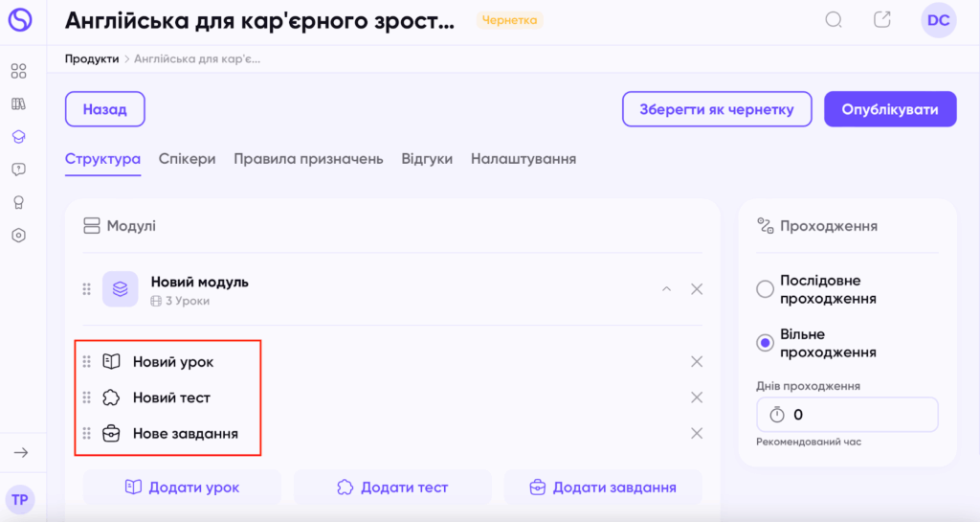Open the library books icon in sidebar

tap(19, 103)
